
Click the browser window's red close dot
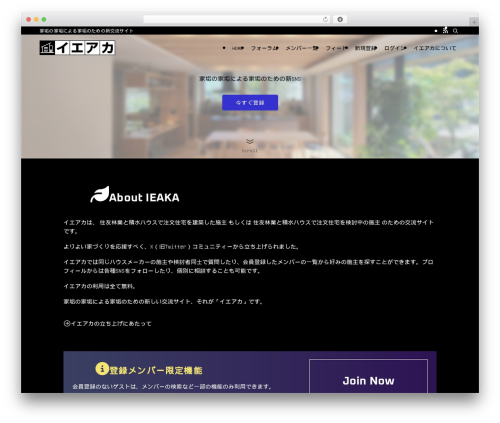(29, 19)
